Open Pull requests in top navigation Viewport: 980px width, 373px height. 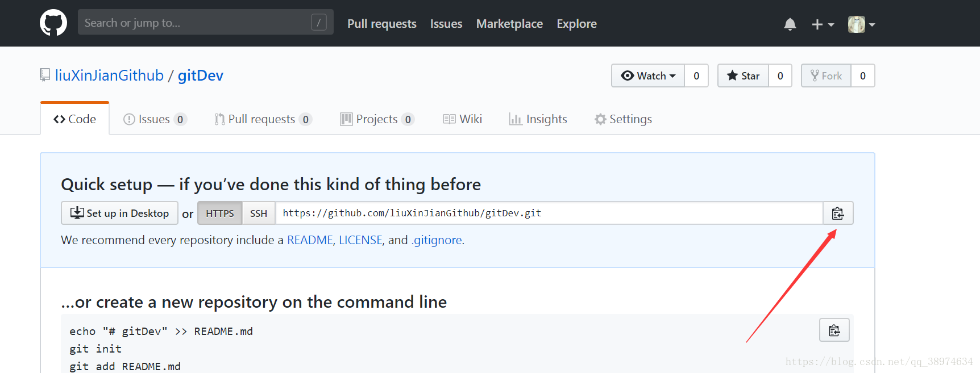[381, 24]
